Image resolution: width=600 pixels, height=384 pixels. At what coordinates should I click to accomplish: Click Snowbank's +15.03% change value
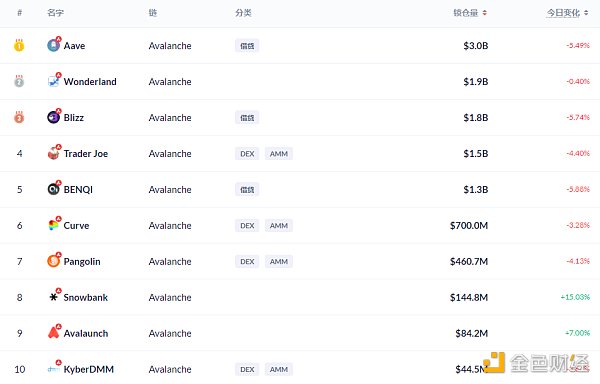(x=575, y=297)
